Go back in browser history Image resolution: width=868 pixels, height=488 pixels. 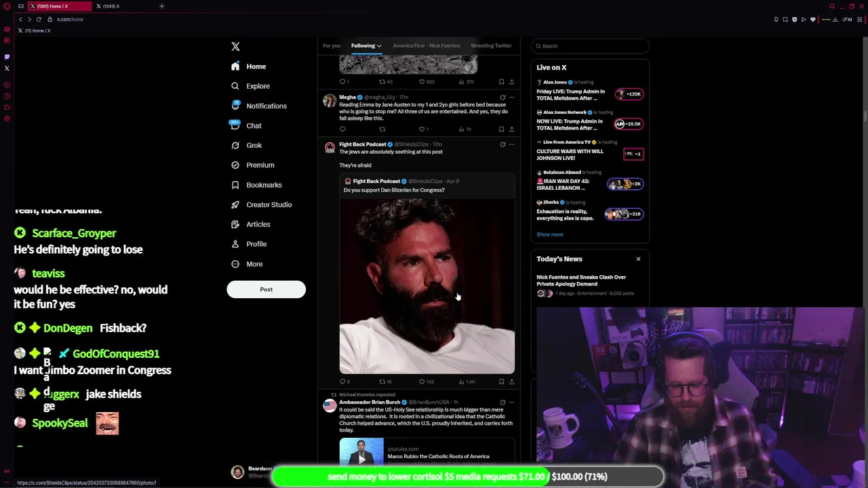(x=20, y=19)
